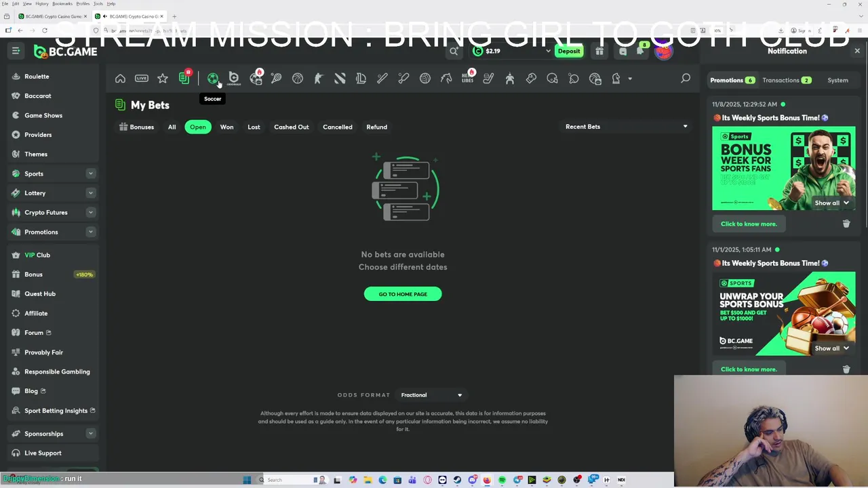Open the sportsbook search magnifier at toolbar end
Image resolution: width=868 pixels, height=488 pixels.
pyautogui.click(x=686, y=79)
